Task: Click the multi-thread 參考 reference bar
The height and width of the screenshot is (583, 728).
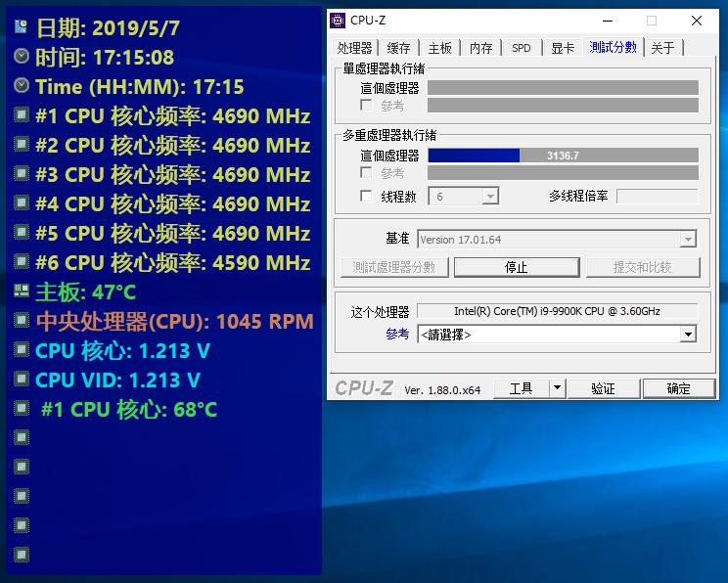Action: 563,173
